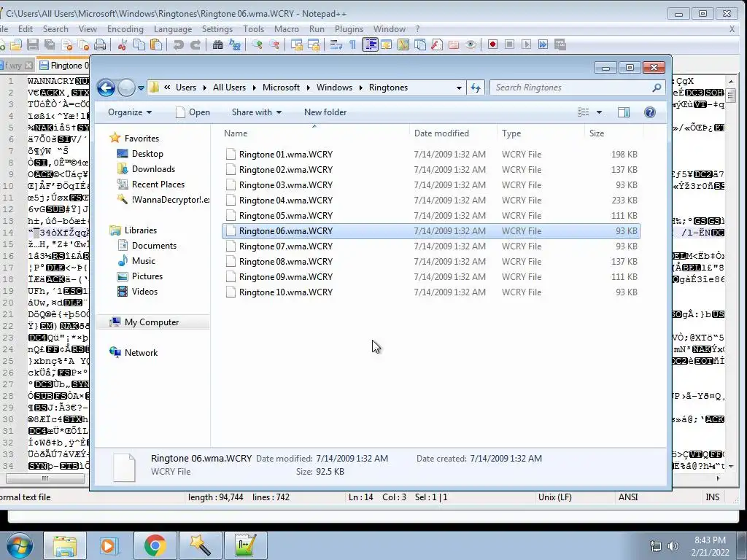747x560 pixels.
Task: Click Microsoft in the breadcrumb path
Action: [281, 87]
